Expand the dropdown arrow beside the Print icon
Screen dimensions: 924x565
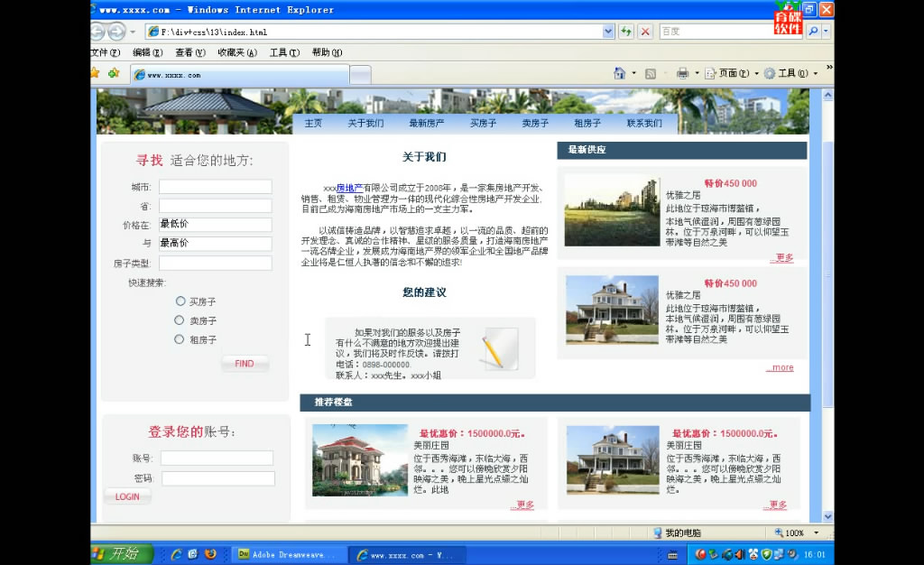coord(698,74)
